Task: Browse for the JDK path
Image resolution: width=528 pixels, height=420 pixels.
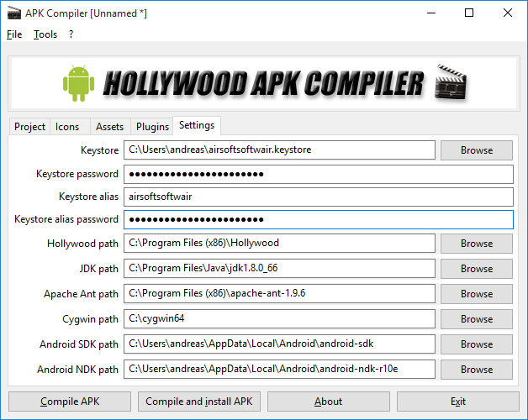Action: 477,269
